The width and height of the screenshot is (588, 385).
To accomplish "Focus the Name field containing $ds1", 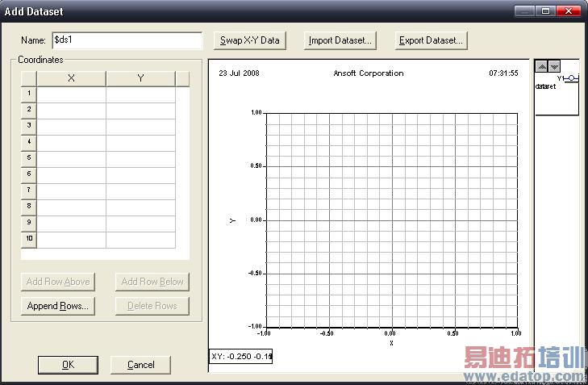I will coord(127,40).
